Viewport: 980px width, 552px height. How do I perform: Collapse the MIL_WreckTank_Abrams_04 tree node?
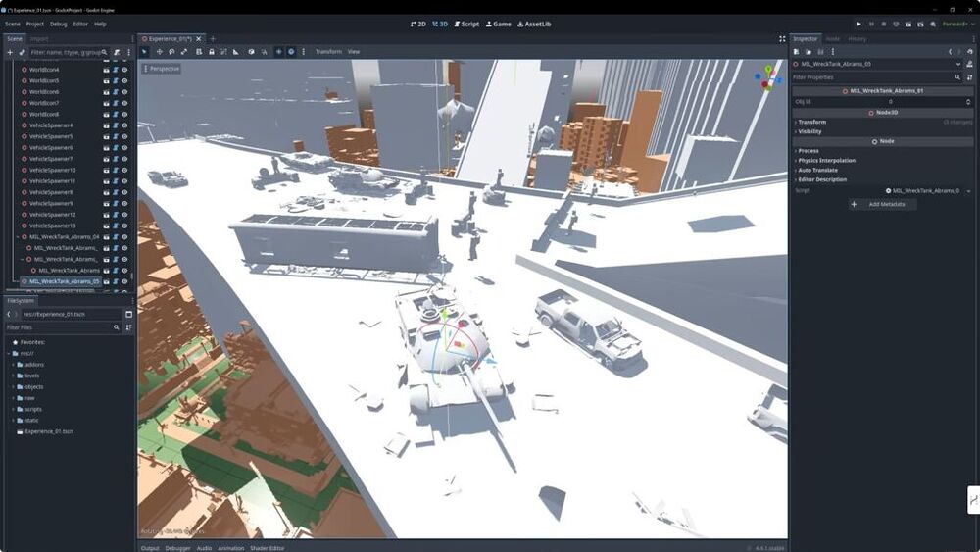coord(18,237)
